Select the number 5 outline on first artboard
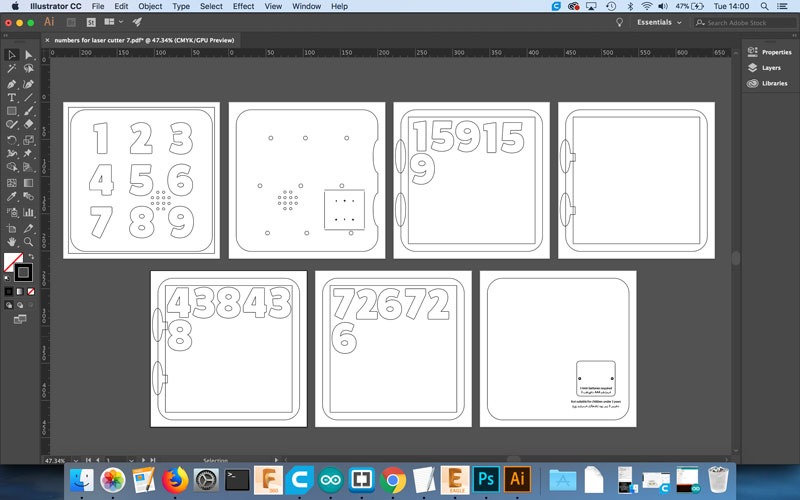The image size is (800, 500). click(140, 180)
